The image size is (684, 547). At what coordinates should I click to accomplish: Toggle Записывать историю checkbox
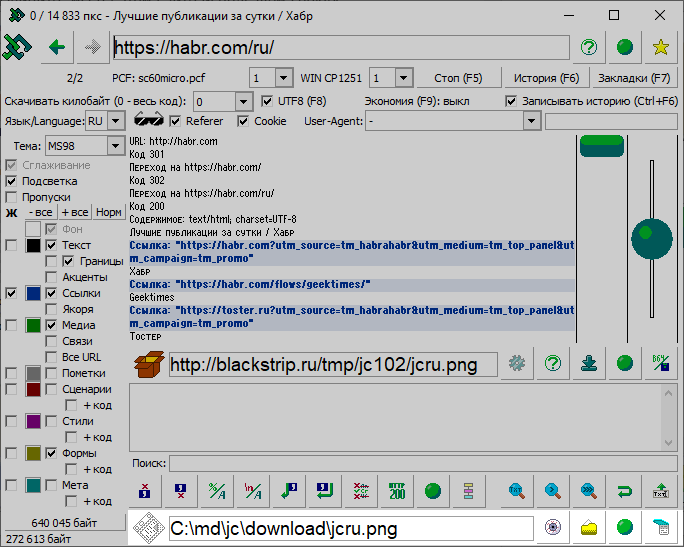pos(511,101)
